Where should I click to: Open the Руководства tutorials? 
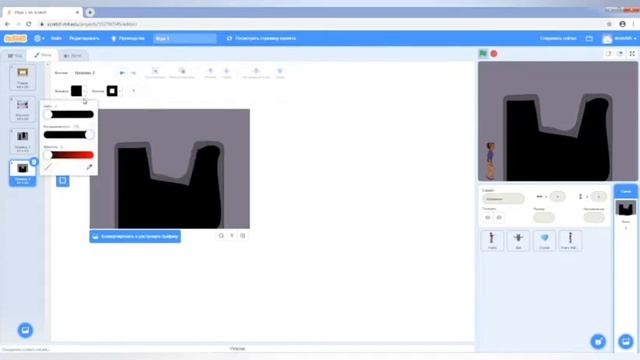(128, 38)
